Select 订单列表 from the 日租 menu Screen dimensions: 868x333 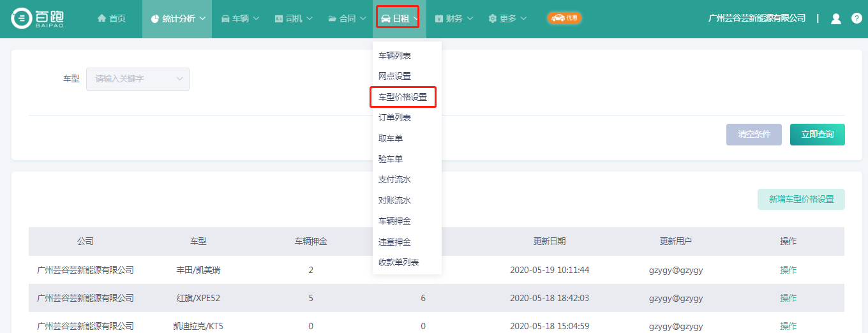[394, 118]
